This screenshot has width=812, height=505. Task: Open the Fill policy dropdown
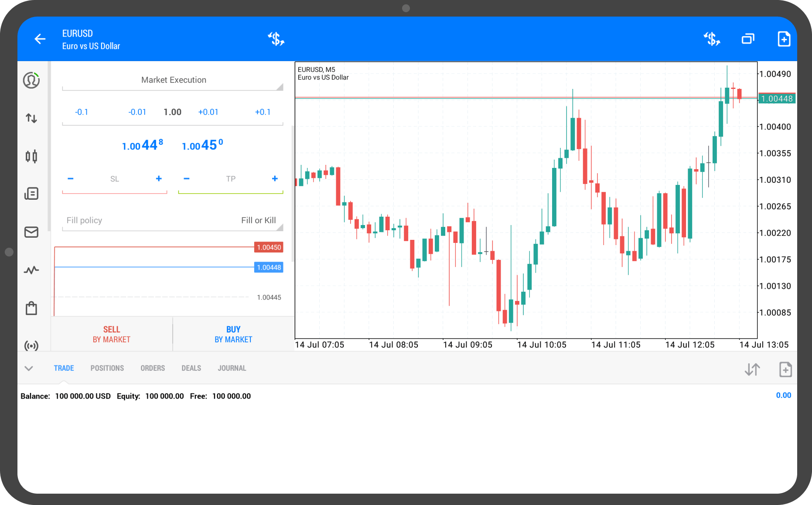click(173, 221)
